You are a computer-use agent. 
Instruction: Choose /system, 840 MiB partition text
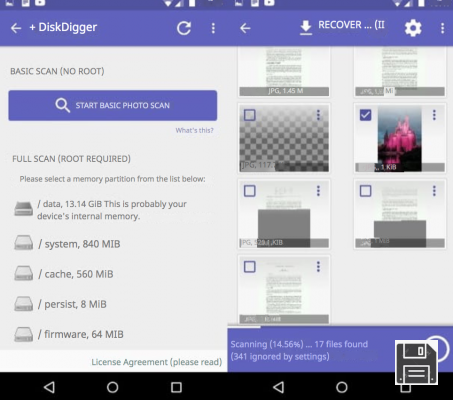point(79,244)
